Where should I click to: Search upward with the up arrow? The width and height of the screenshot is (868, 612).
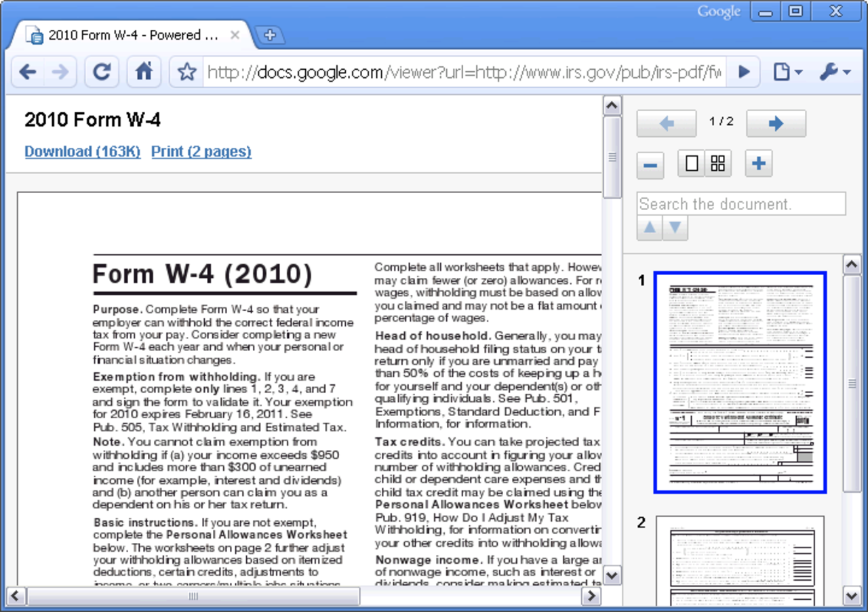(648, 228)
